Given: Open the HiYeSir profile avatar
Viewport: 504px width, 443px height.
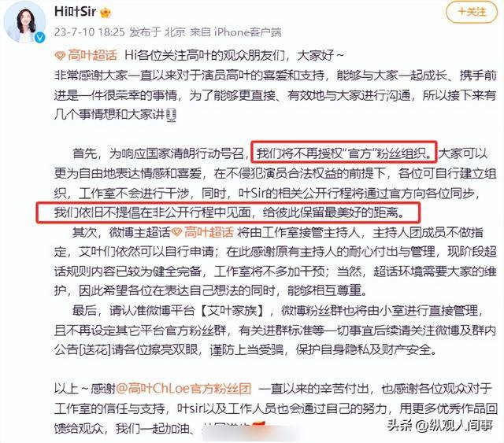Looking at the screenshot, I should point(24,21).
